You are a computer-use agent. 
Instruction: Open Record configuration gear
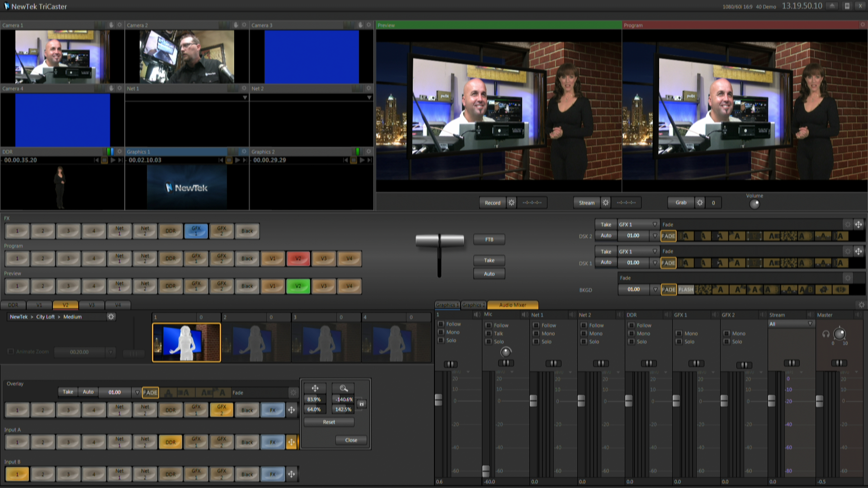pyautogui.click(x=511, y=203)
